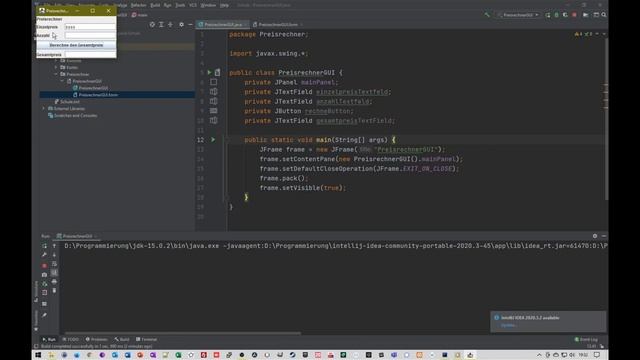Viewport: 640px width, 360px height.
Task: Open the Run tool window button at bottom
Action: (x=49, y=339)
